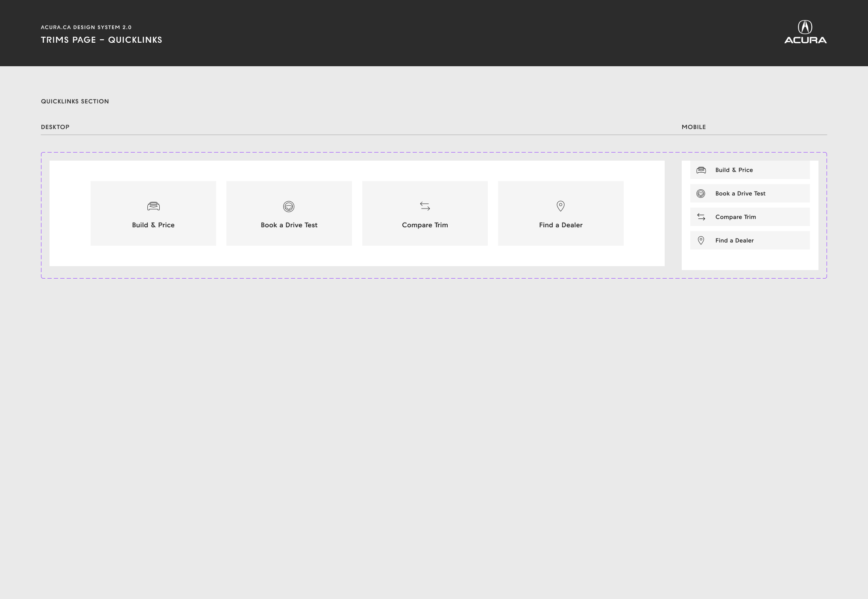Viewport: 868px width, 599px height.
Task: Click the ACURA.CA DESIGN SYSTEM 2.0 text
Action: click(86, 27)
